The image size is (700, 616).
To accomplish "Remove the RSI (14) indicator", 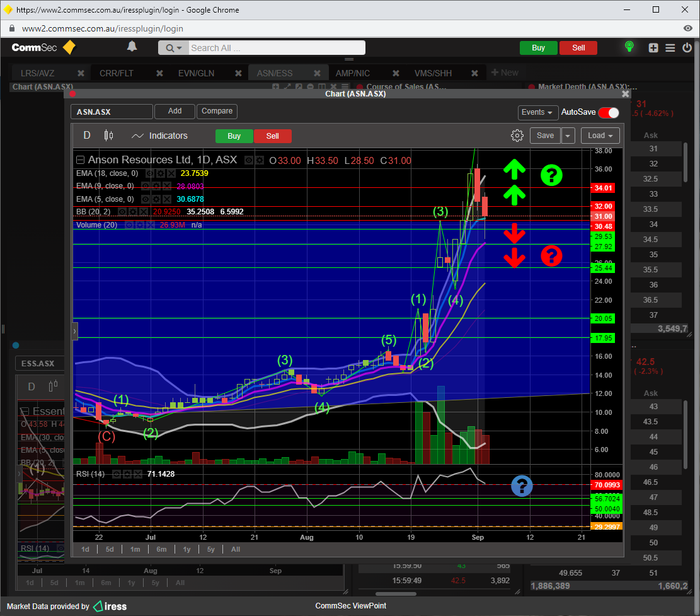I will [138, 474].
